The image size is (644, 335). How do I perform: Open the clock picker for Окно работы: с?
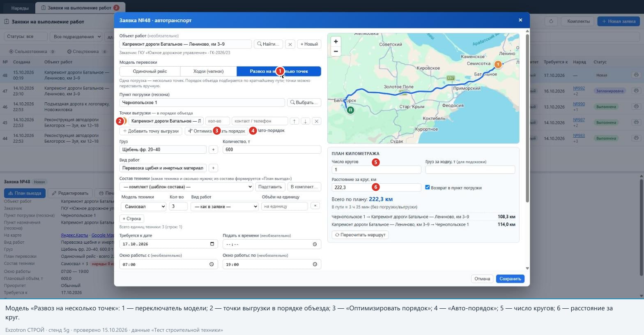tap(212, 264)
